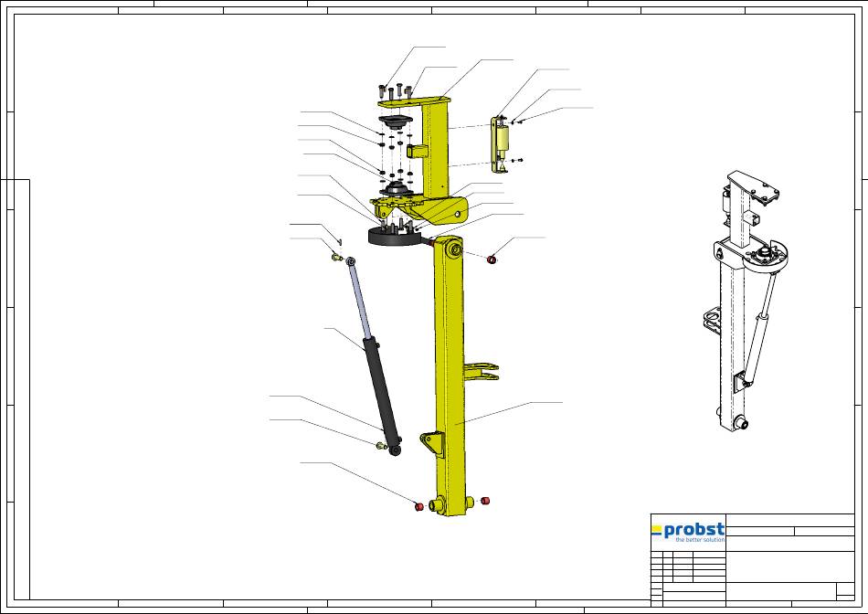Click the yellow bolt near the strut's upper eye
The height and width of the screenshot is (614, 868).
tap(336, 257)
